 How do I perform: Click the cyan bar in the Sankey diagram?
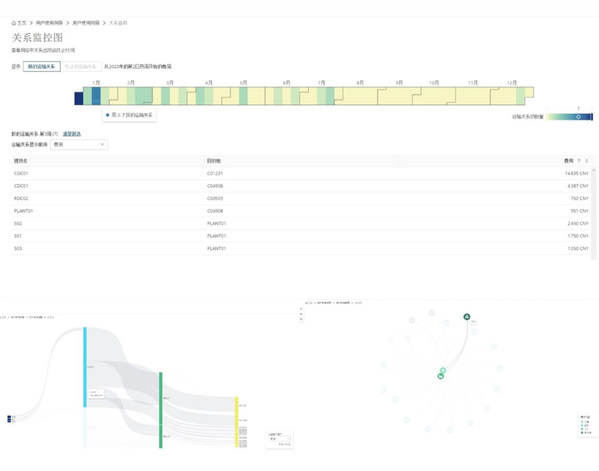click(85, 367)
